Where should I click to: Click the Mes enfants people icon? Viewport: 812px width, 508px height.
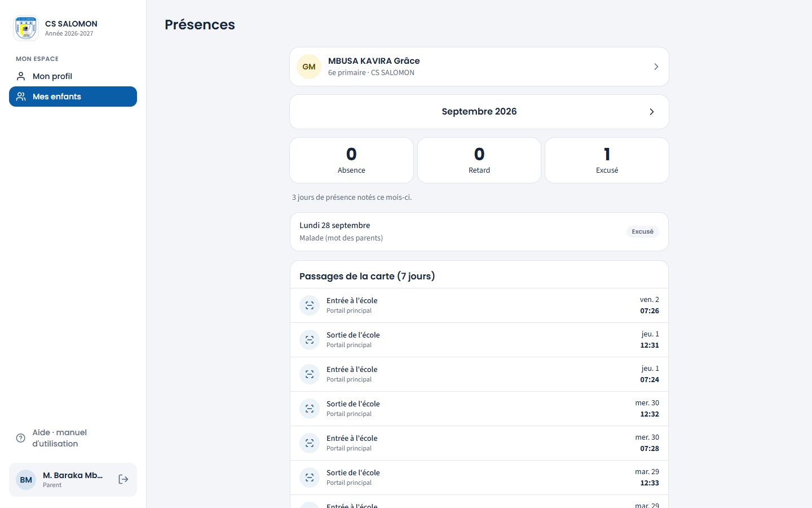(x=21, y=97)
